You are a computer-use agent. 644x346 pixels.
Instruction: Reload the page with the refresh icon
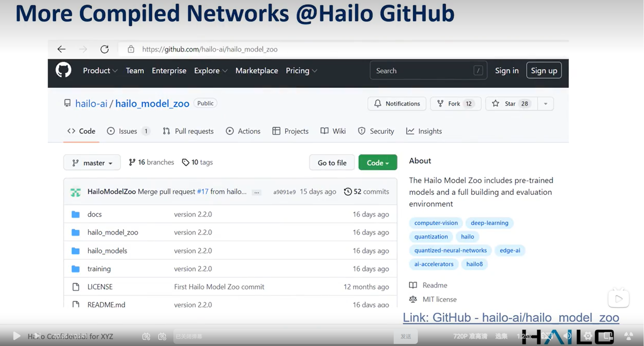click(x=104, y=49)
